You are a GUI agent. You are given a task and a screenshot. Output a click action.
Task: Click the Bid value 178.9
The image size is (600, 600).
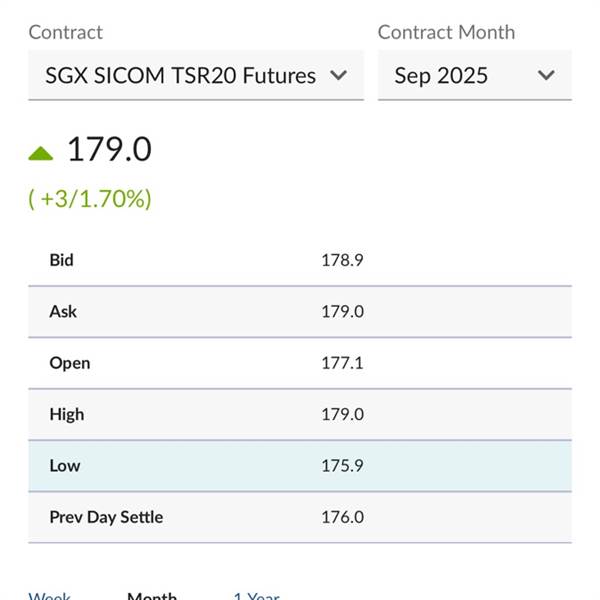coord(342,260)
